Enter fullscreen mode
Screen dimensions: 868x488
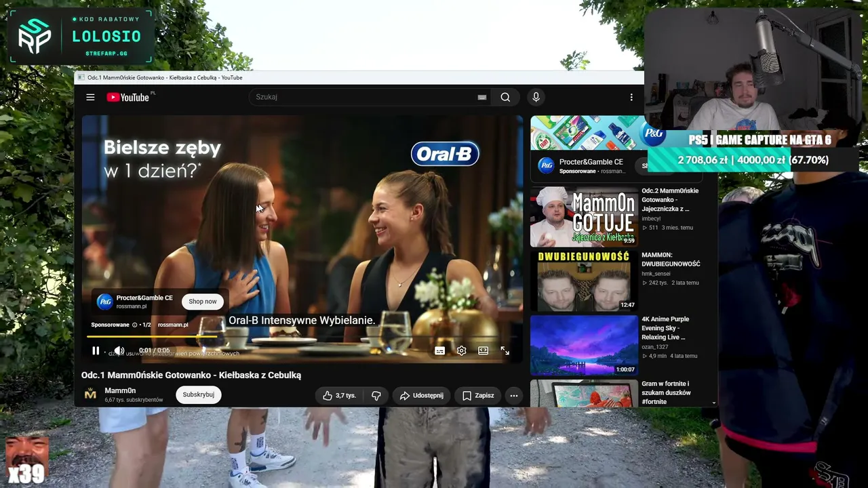pos(505,350)
